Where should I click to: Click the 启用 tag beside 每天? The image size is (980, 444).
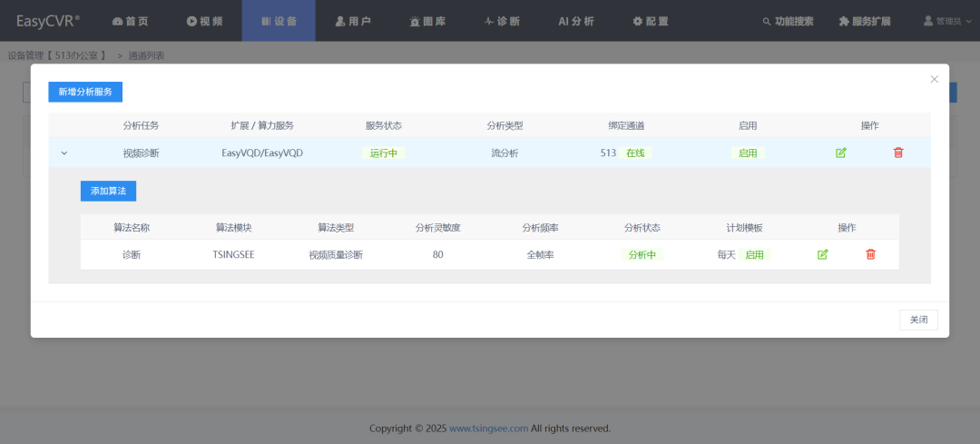754,254
